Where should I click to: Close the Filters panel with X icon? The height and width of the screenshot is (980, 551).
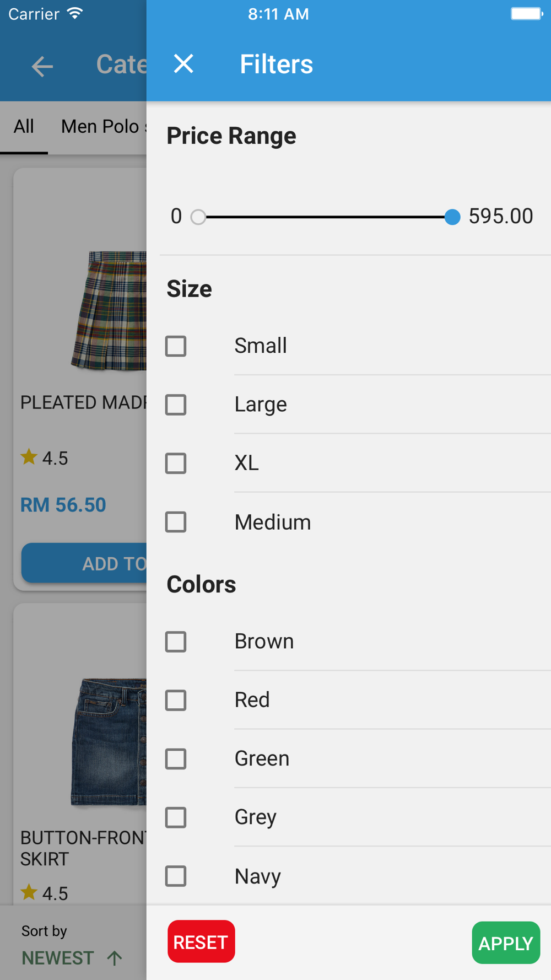point(183,64)
